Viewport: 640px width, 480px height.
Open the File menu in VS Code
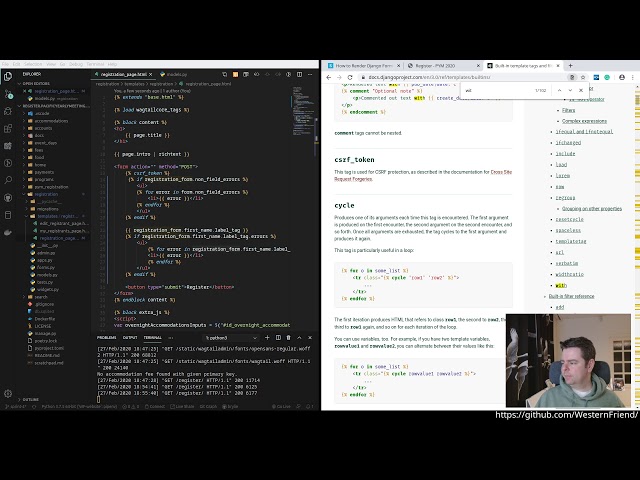pos(5,64)
